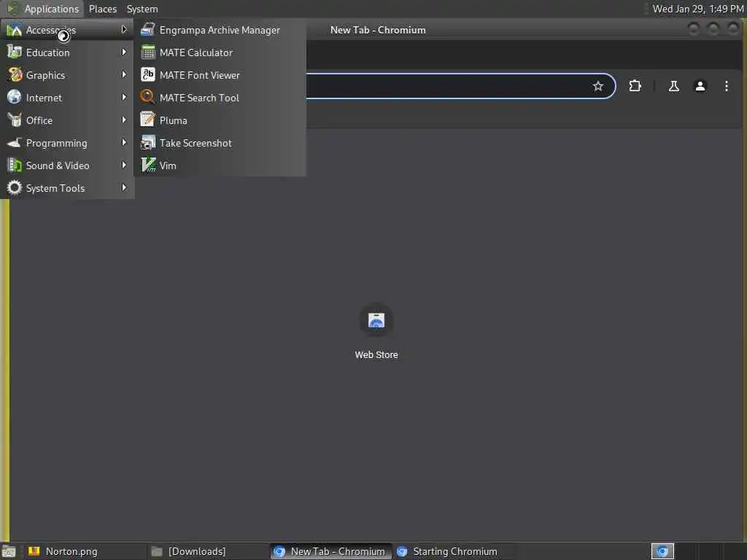Image resolution: width=747 pixels, height=560 pixels.
Task: Expand Internet submenu arrow
Action: 124,97
